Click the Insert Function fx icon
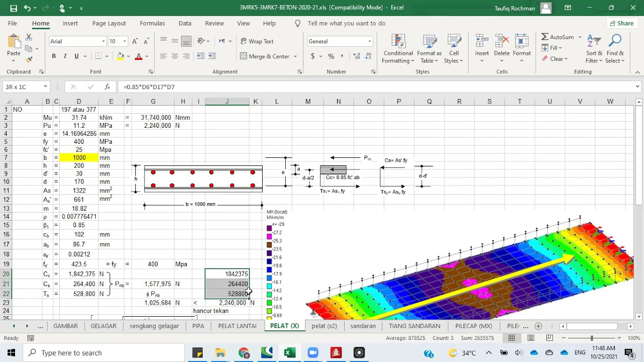The width and height of the screenshot is (644, 362). coord(107,87)
